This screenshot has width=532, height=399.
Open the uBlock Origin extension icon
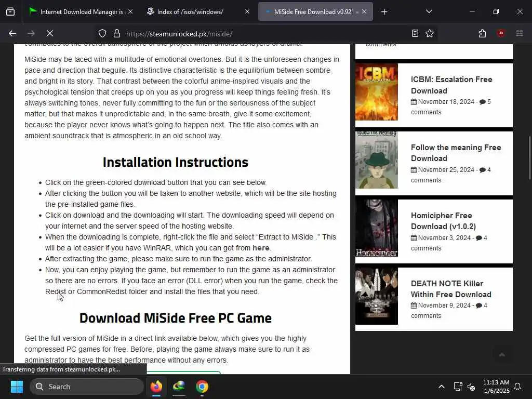[501, 33]
